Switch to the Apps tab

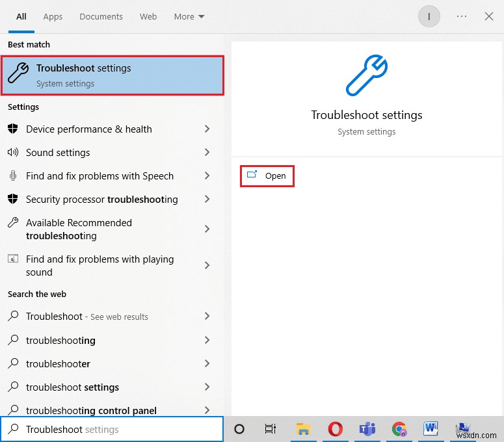(x=53, y=17)
